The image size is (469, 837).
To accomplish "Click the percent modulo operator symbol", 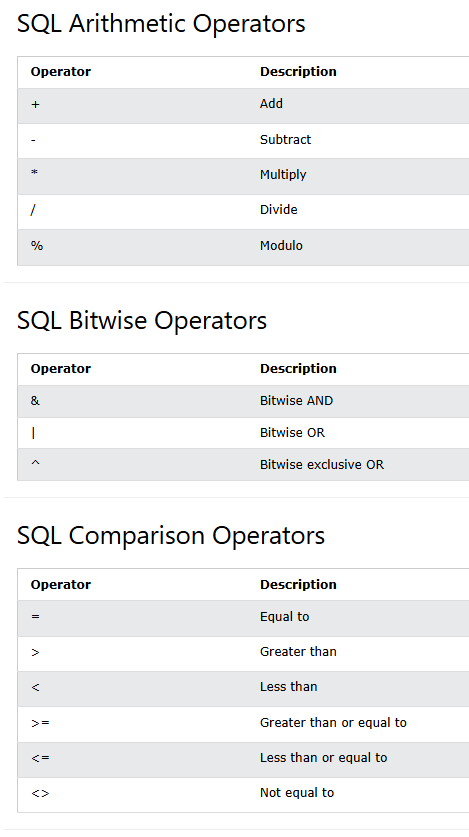I will pos(37,246).
